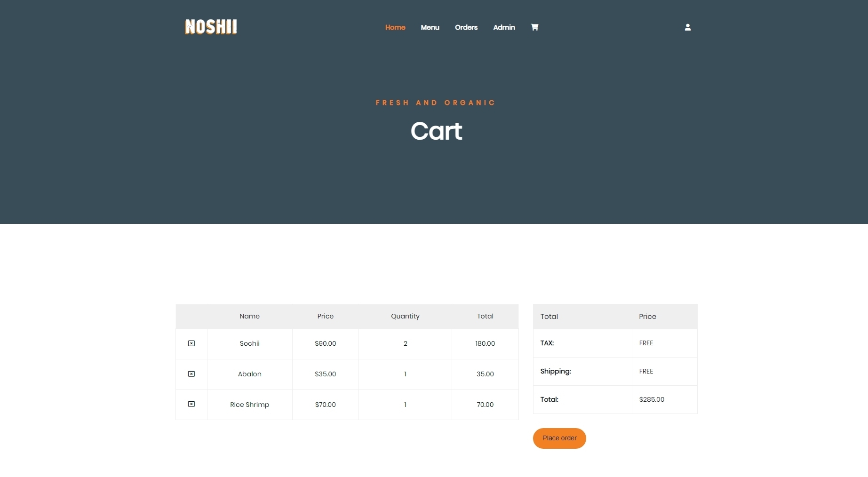The height and width of the screenshot is (477, 868).
Task: Click the profile person icon top right
Action: (x=687, y=27)
